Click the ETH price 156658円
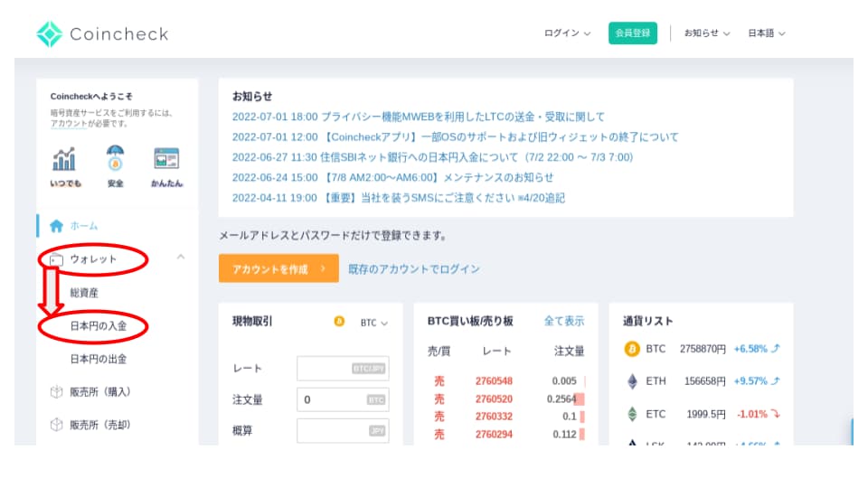Image resolution: width=868 pixels, height=488 pixels. point(705,381)
